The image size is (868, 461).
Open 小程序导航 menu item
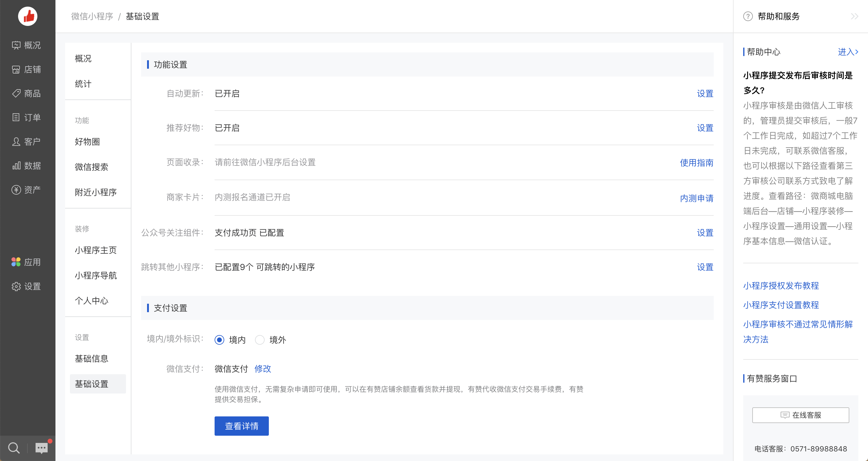(x=96, y=275)
